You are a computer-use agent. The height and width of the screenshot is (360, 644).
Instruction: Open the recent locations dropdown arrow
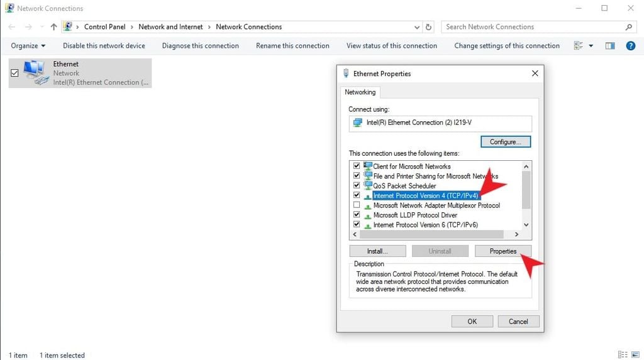42,27
